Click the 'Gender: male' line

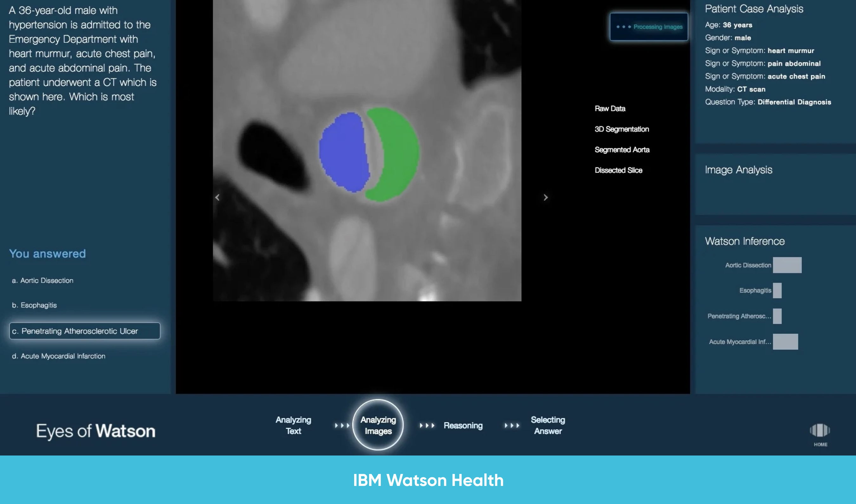coord(728,38)
